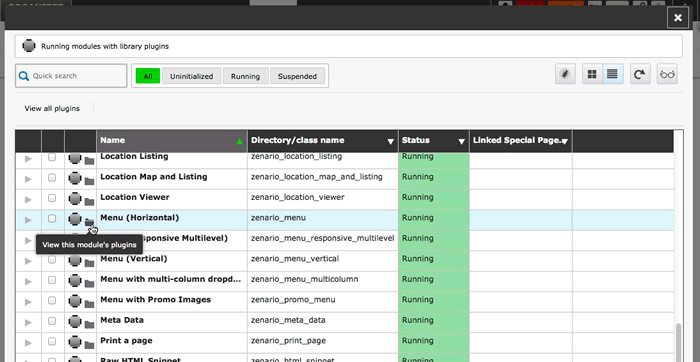Viewport: 700px width, 362px height.
Task: Switch to list view
Action: 612,74
